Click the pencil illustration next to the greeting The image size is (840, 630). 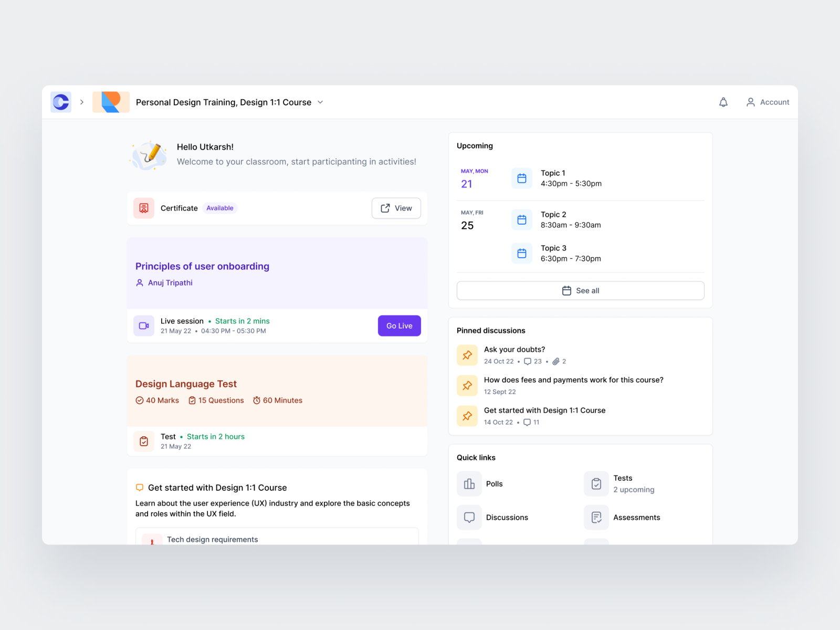149,154
